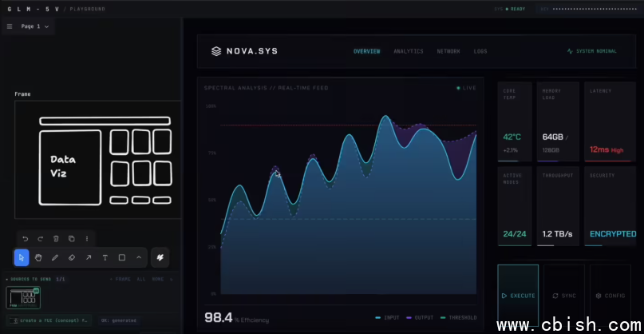Click the trash delete icon

(x=56, y=238)
